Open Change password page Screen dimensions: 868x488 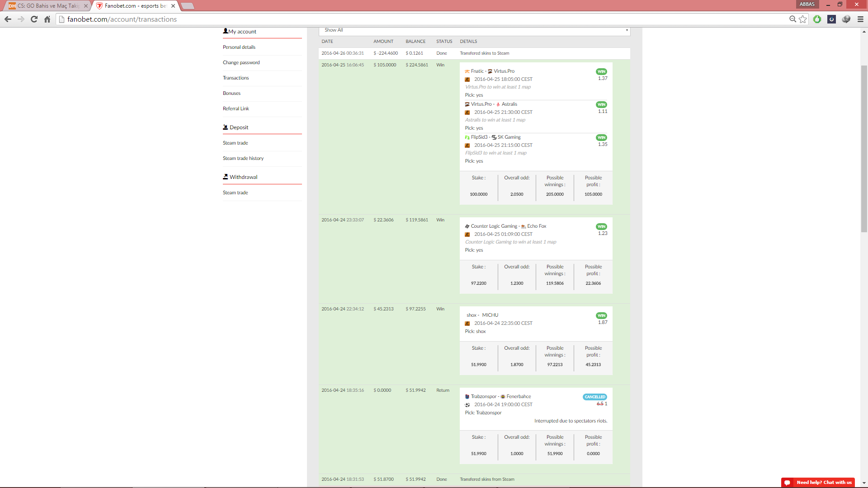pos(241,62)
